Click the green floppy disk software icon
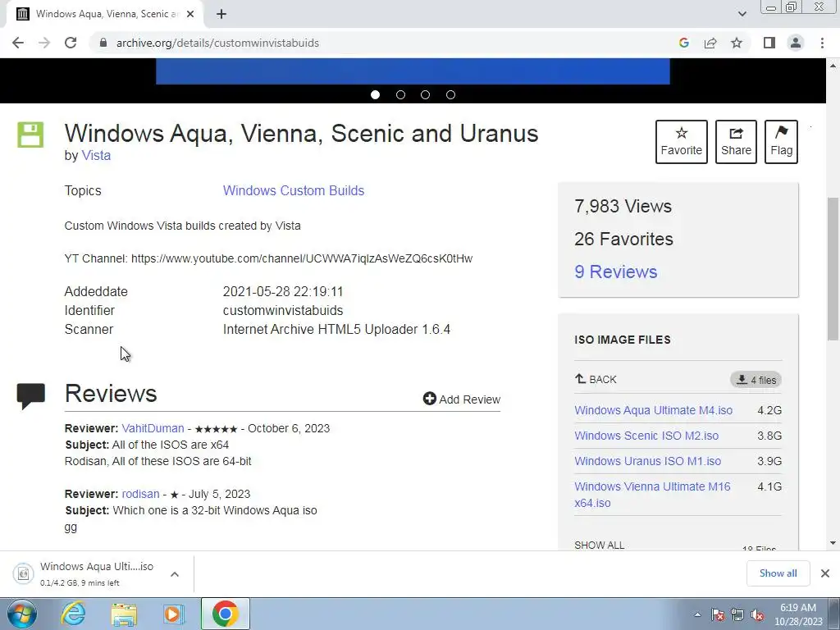Viewport: 840px width, 630px height. tap(30, 135)
